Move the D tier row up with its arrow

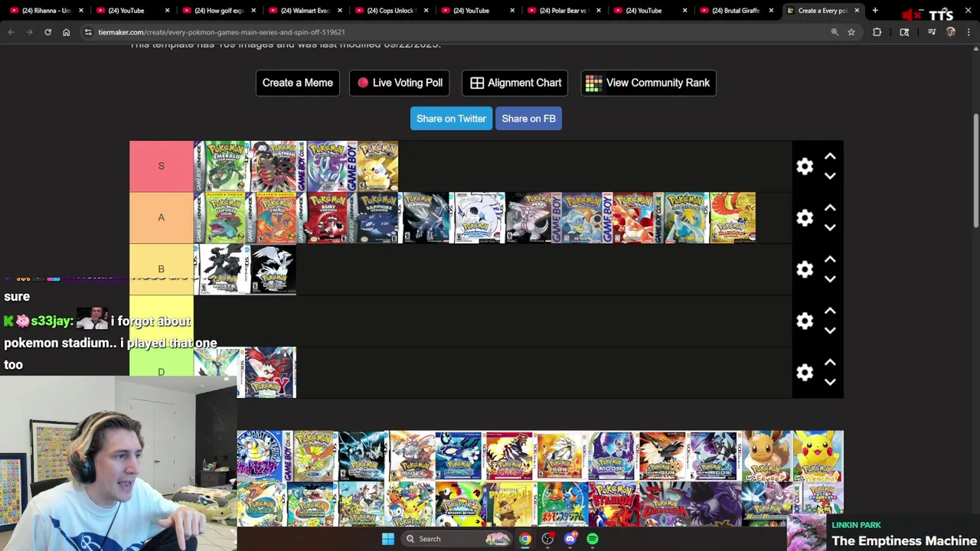[x=830, y=363]
